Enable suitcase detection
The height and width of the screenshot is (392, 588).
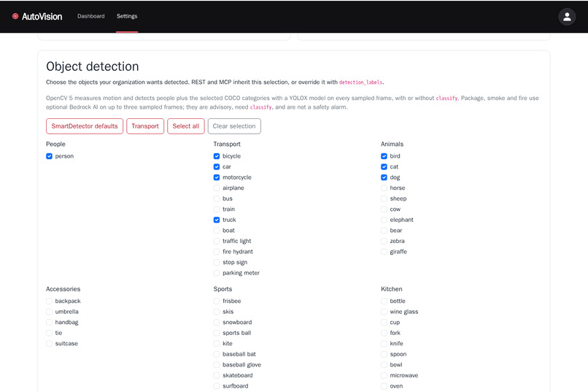[49, 344]
